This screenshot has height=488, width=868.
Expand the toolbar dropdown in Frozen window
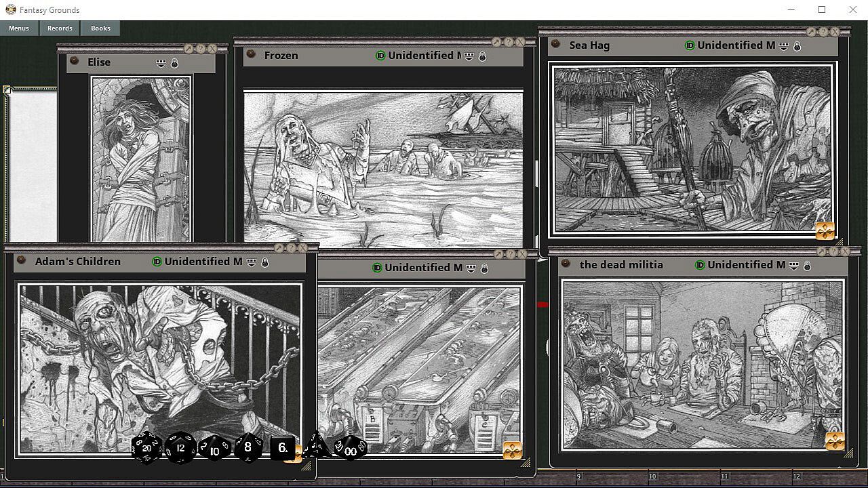click(x=469, y=56)
